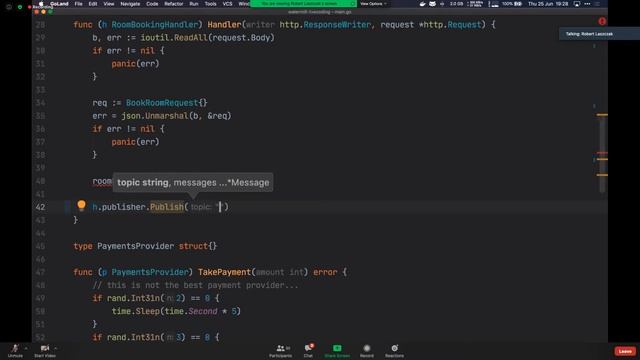Click json.Unmarshal call on line 35
Screen dimensions: 640x360
(x=155, y=116)
